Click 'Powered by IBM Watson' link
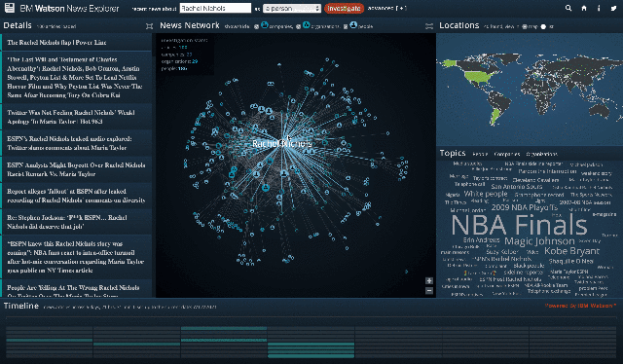Viewport: 623px width, 364px height. (x=580, y=306)
